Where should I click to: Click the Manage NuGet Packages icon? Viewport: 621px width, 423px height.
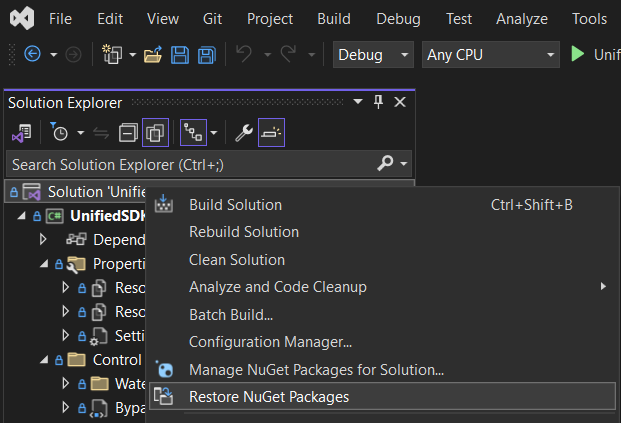(164, 369)
